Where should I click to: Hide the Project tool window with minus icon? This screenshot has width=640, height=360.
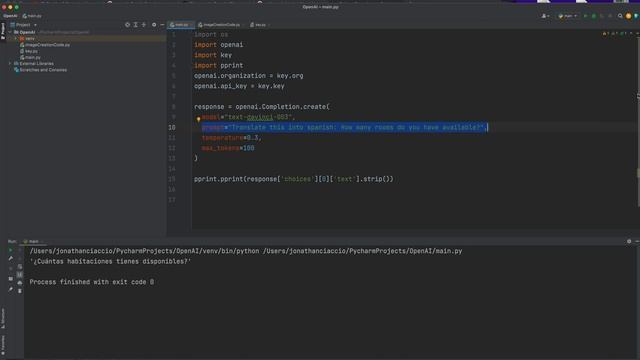[162, 25]
